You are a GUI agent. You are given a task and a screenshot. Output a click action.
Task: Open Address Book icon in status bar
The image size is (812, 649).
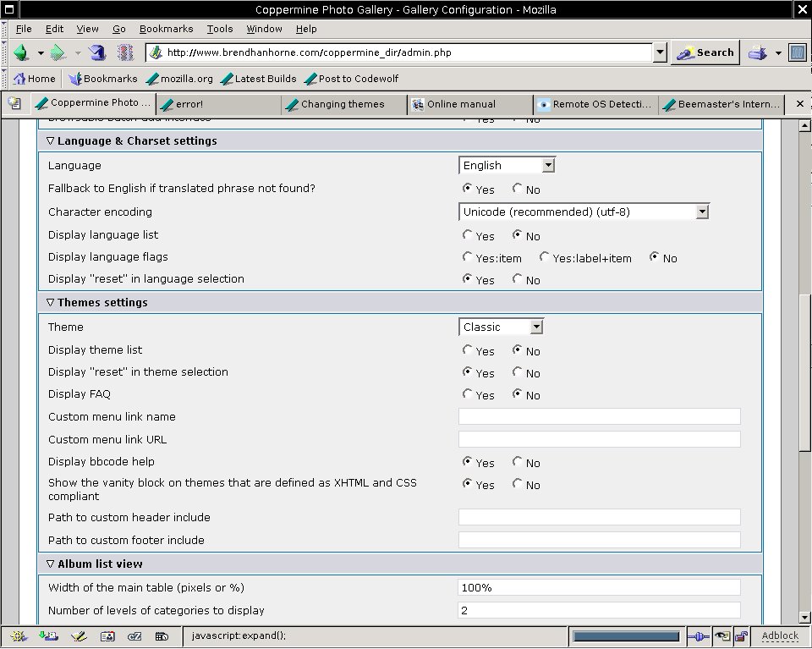pyautogui.click(x=107, y=636)
